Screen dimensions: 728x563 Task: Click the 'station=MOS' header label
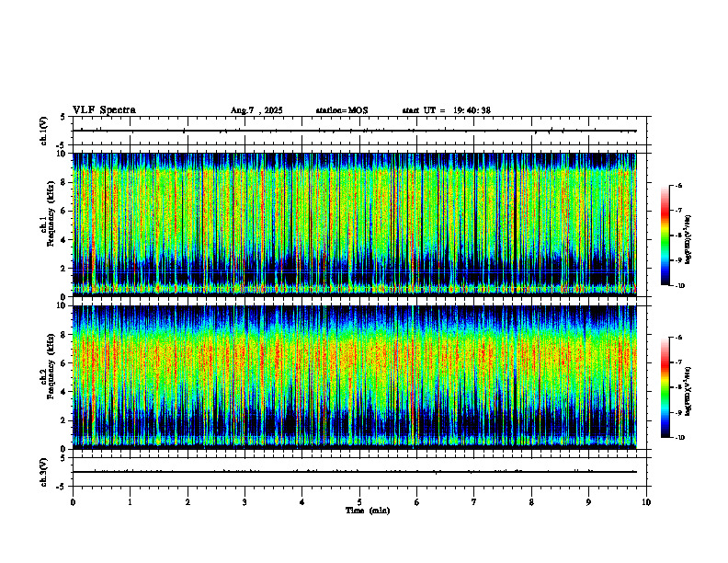(x=342, y=110)
